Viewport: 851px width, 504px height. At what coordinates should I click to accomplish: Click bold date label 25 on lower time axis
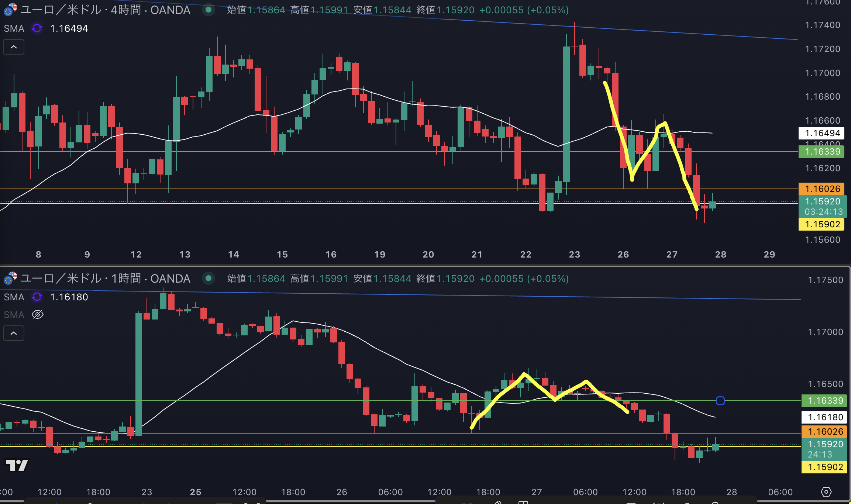[x=196, y=492]
